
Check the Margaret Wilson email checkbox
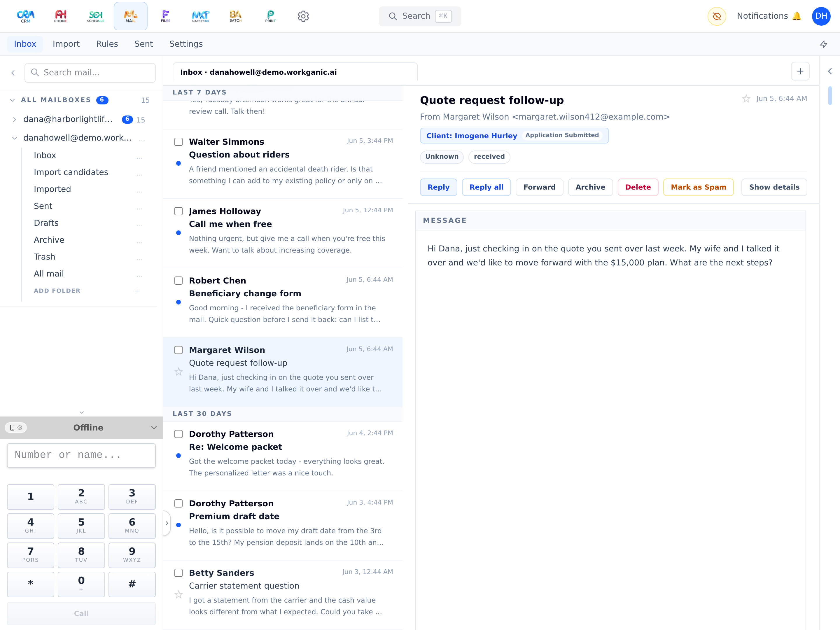click(178, 350)
